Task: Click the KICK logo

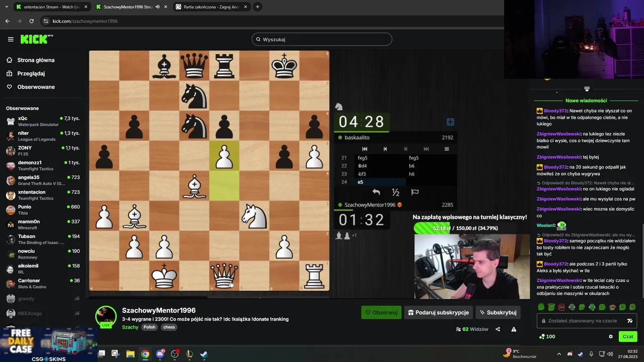Action: click(x=36, y=39)
